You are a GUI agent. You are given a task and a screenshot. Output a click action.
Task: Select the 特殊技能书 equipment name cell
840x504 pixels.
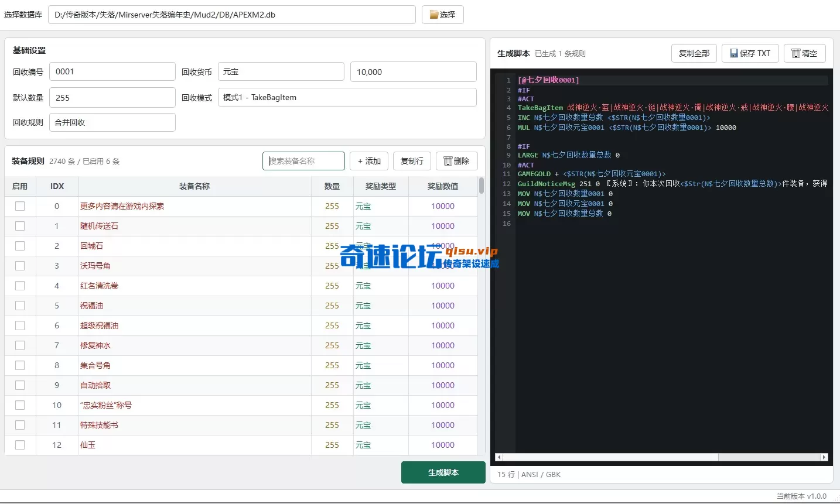(x=194, y=425)
